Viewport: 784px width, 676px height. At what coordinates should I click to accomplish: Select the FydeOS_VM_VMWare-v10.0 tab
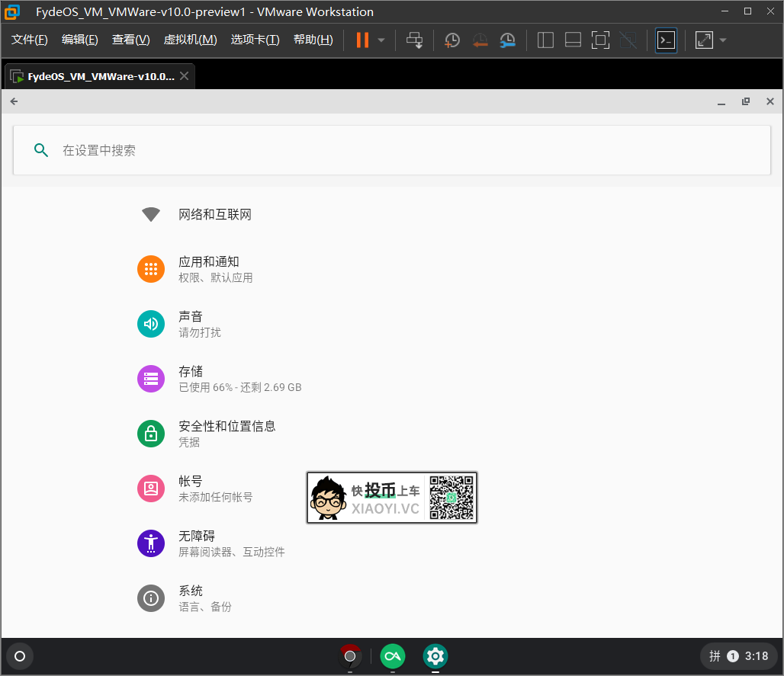99,76
